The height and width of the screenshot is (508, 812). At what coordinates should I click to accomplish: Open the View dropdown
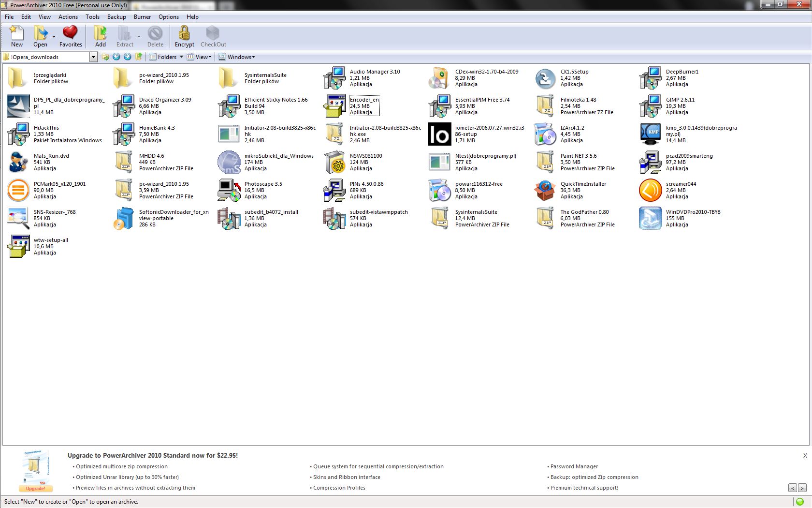(199, 57)
